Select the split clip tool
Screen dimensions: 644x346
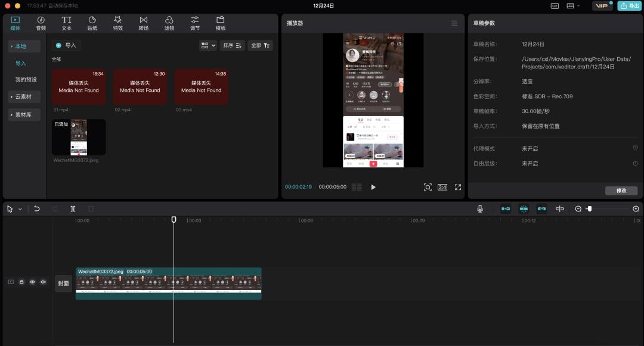(x=73, y=209)
